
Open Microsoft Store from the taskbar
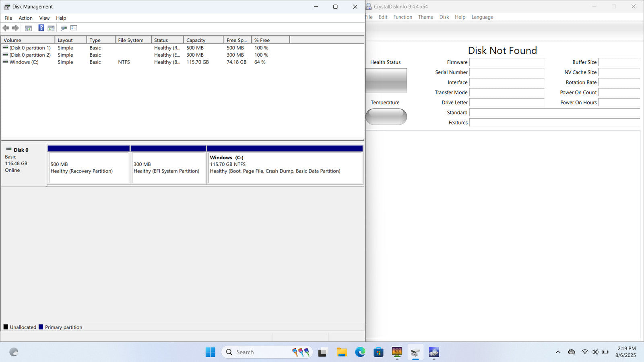378,352
